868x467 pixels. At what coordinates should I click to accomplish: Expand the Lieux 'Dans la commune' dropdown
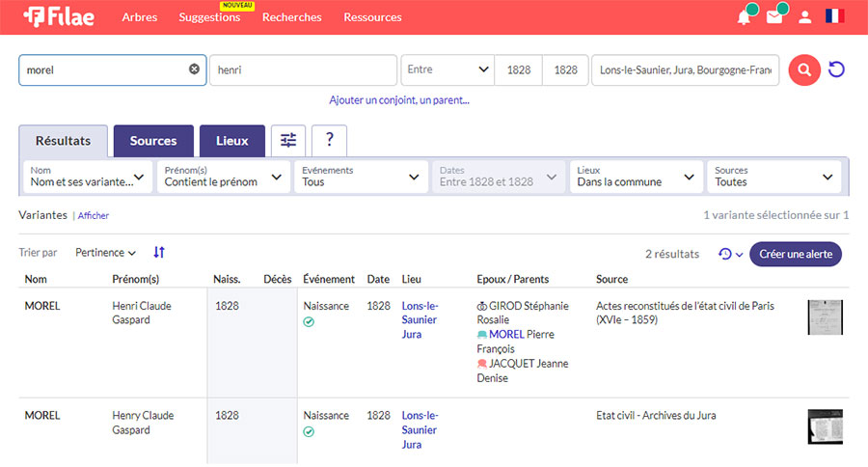636,177
